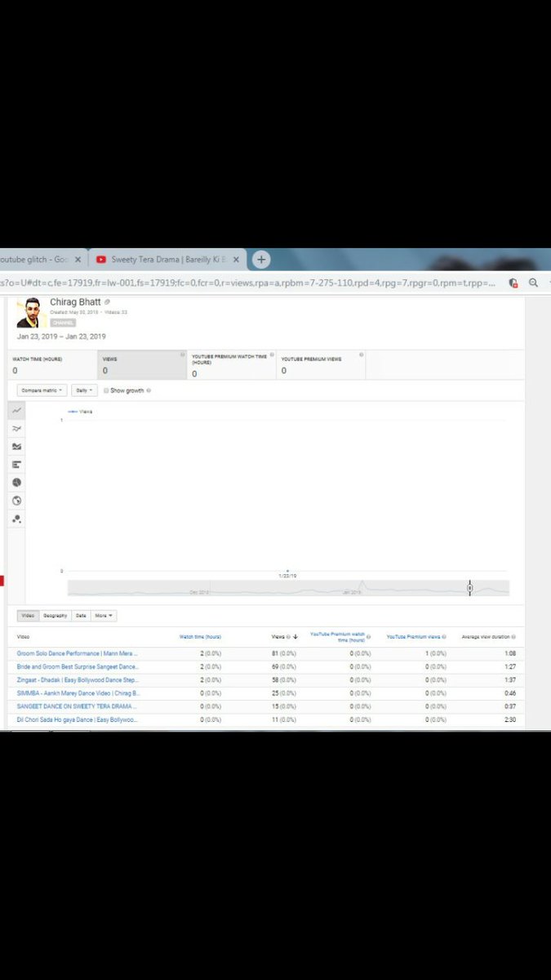Select the interactive map globe icon
This screenshot has width=551, height=980.
tap(16, 501)
